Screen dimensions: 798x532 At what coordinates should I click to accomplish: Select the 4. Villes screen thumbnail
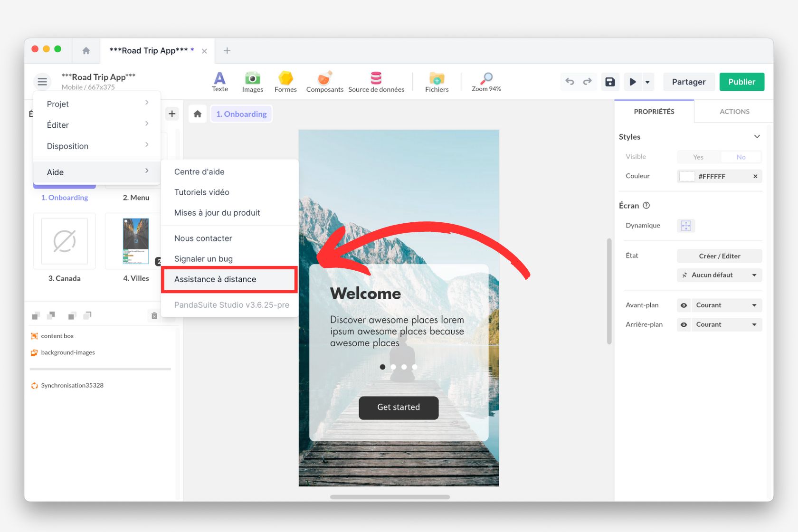click(136, 241)
